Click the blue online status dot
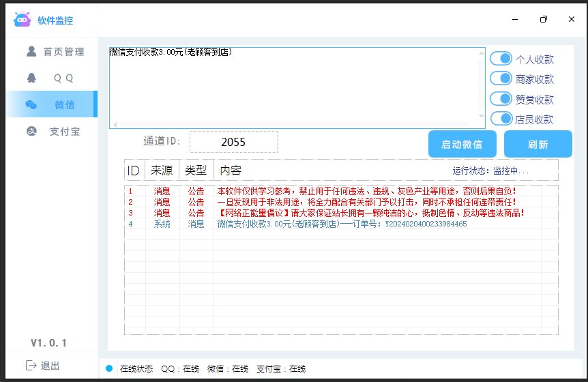 click(109, 368)
